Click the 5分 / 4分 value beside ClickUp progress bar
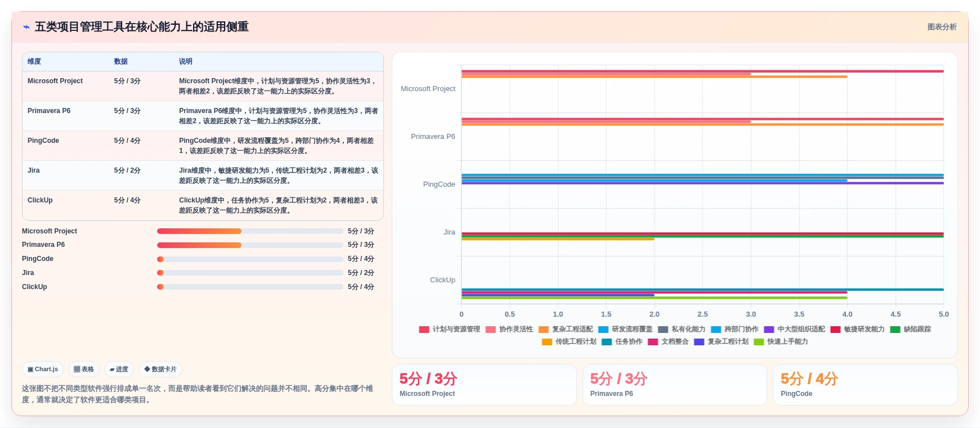 tap(361, 287)
